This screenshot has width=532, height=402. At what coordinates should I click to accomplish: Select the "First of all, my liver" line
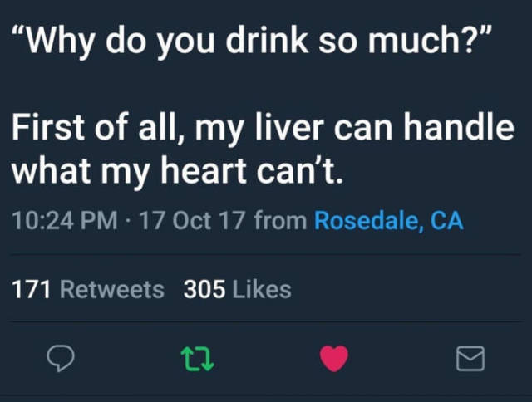click(261, 130)
